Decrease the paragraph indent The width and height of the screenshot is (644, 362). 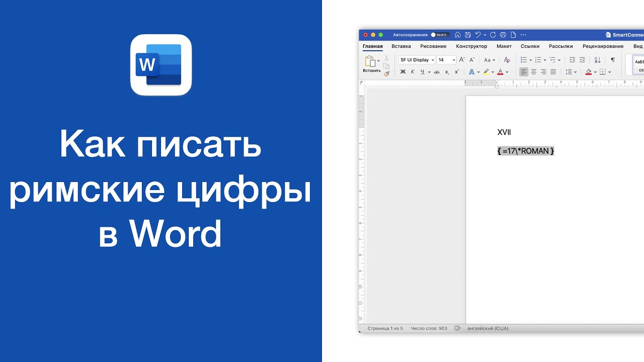coord(572,60)
